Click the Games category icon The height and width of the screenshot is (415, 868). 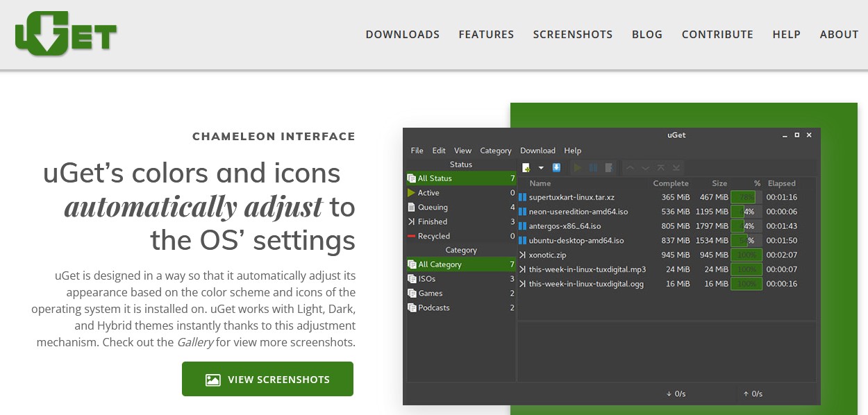point(412,294)
